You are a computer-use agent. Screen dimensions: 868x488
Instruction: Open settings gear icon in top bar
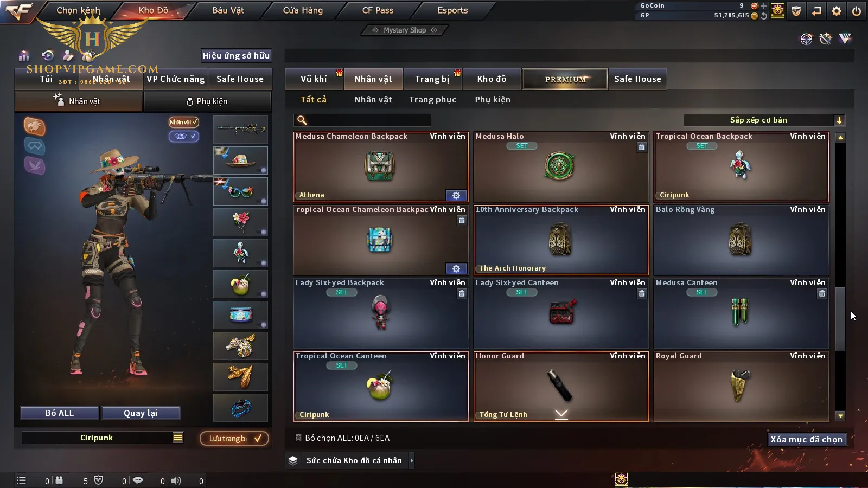click(837, 11)
